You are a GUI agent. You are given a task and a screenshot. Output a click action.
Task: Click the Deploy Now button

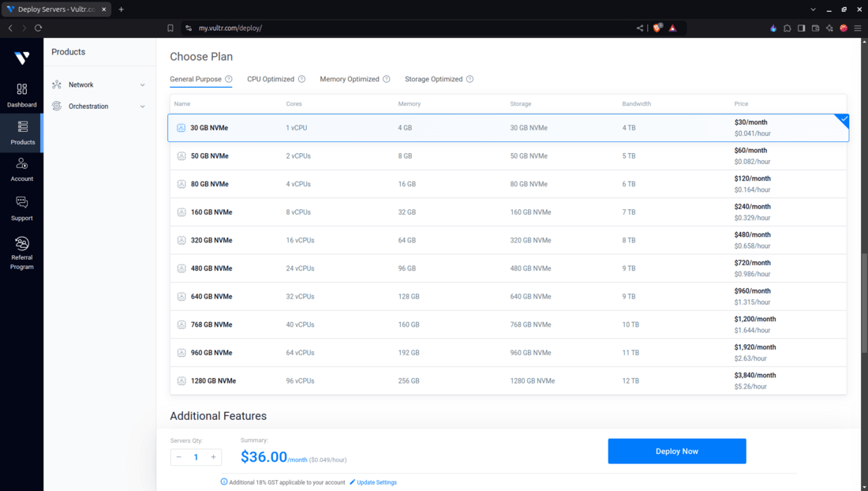point(676,452)
